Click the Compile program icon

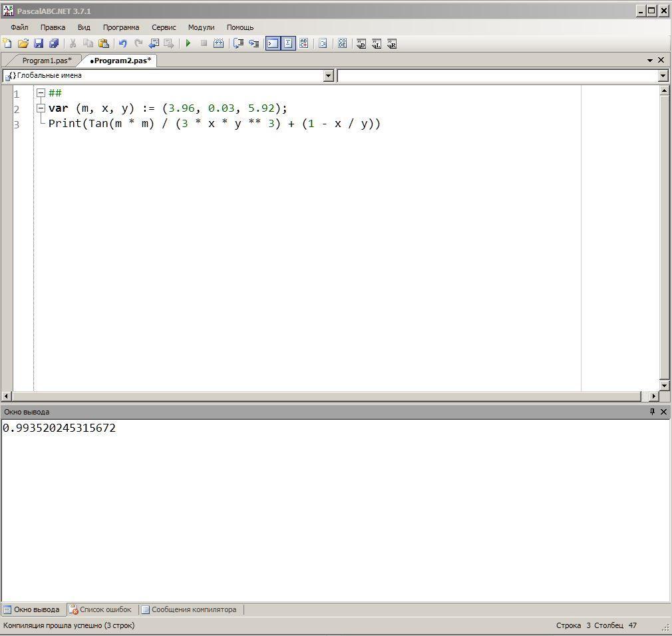click(218, 44)
